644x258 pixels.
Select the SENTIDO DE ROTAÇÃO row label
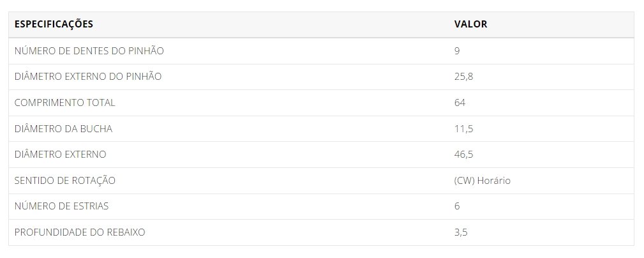pyautogui.click(x=65, y=180)
